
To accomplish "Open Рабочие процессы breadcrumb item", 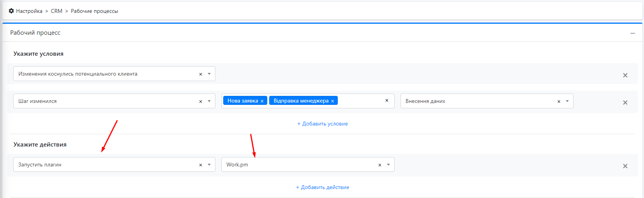I will (94, 11).
